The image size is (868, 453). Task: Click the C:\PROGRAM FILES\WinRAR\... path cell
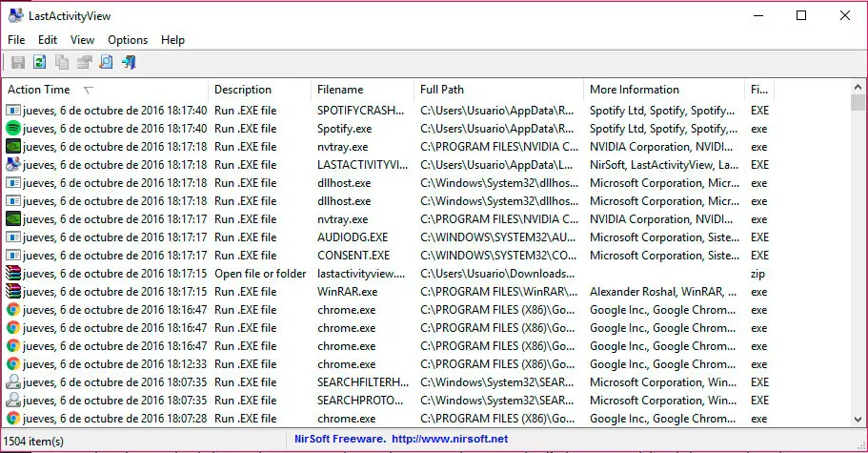click(498, 291)
